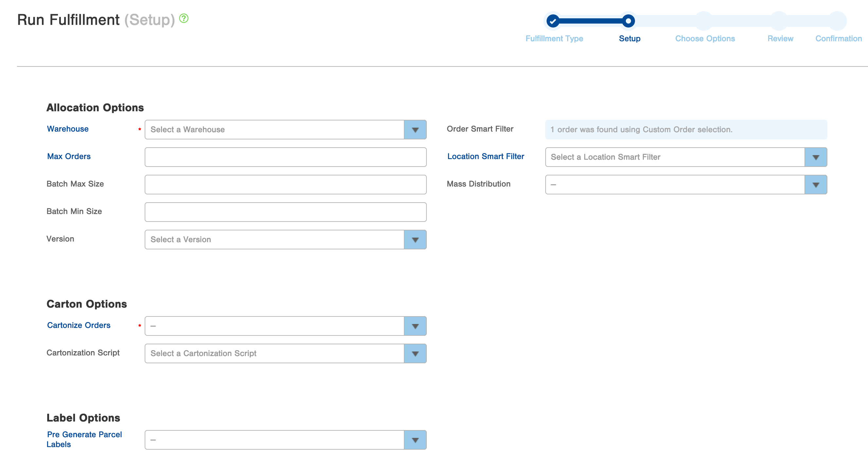868x468 pixels.
Task: Click the Fulfillment Type step label
Action: pos(554,39)
